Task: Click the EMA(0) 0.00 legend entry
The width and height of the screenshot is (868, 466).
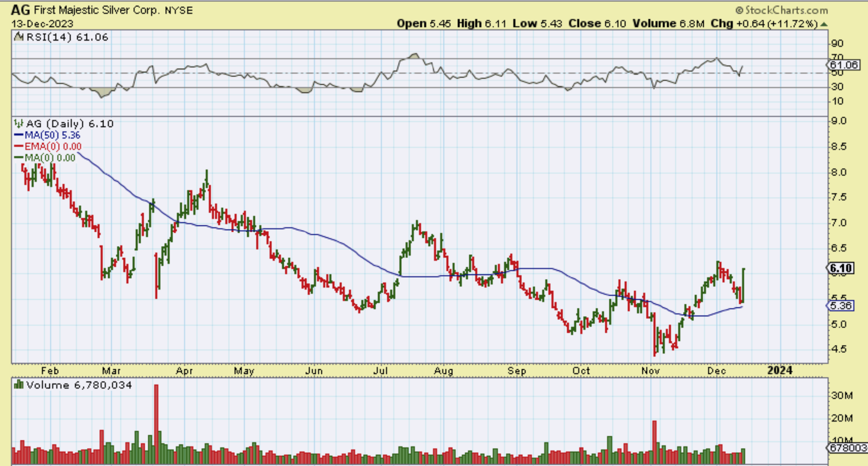Action: click(53, 147)
